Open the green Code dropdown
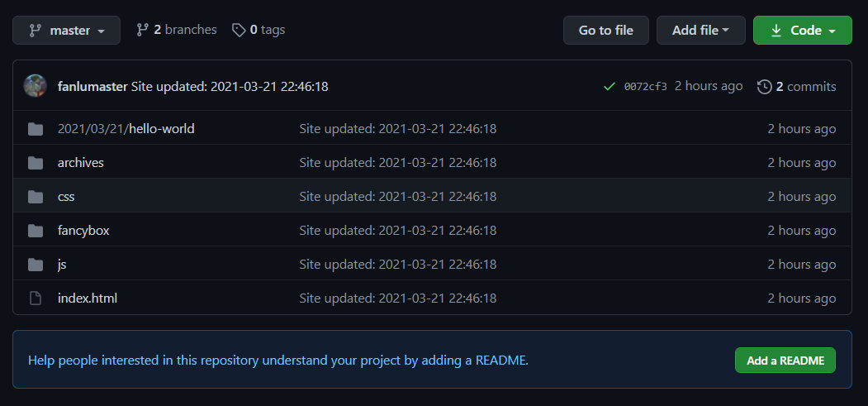868x406 pixels. pos(802,31)
